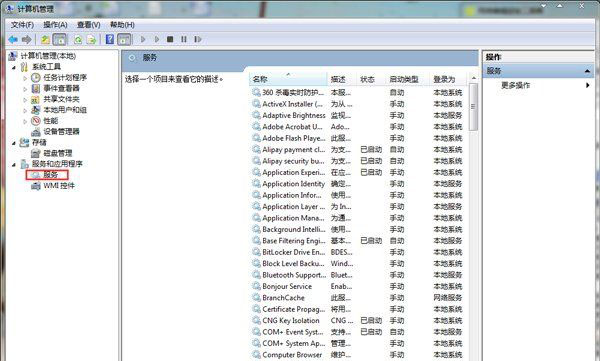The image size is (600, 361).
Task: Expand 更多操作 submenu arrow
Action: tap(587, 85)
